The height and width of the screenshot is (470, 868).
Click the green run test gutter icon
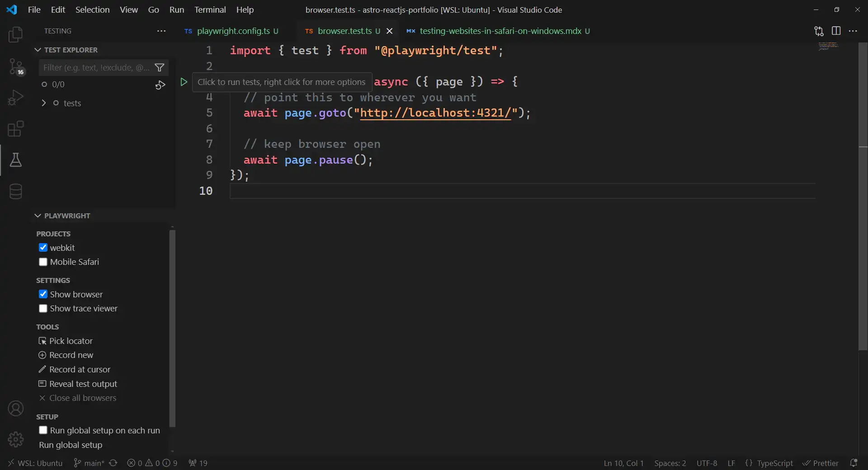click(x=184, y=82)
